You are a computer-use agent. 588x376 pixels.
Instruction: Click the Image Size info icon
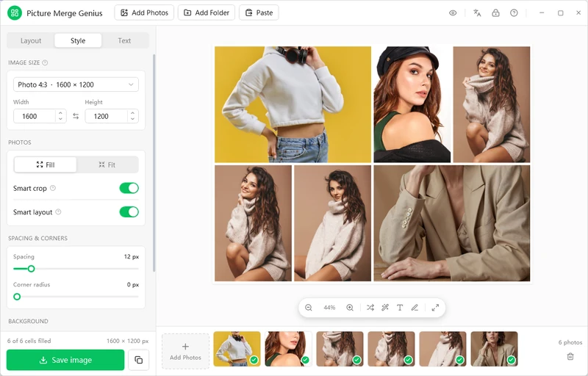(x=45, y=62)
